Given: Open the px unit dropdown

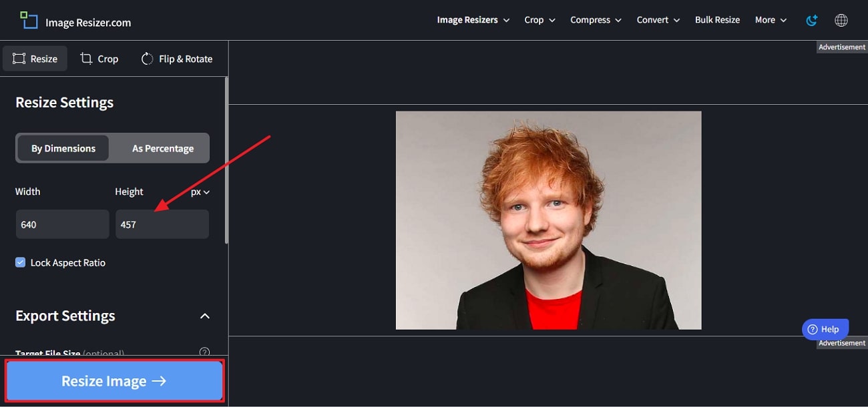Looking at the screenshot, I should pos(200,192).
